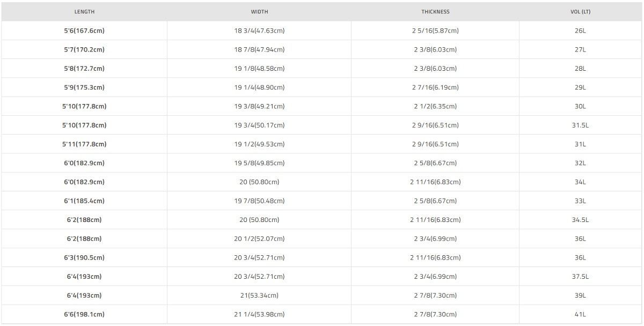Image resolution: width=644 pixels, height=326 pixels.
Task: Click the 41L volume cell
Action: pyautogui.click(x=580, y=314)
